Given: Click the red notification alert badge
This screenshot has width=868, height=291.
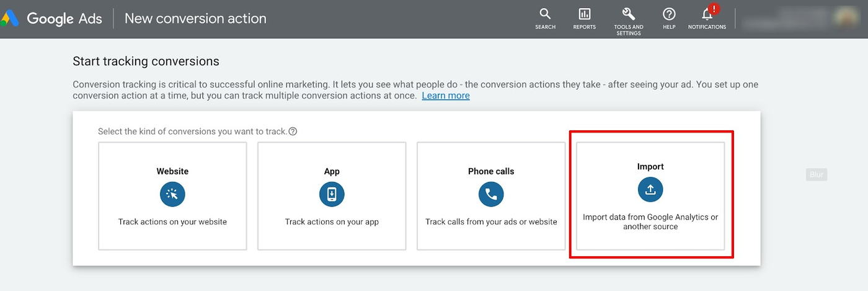Looking at the screenshot, I should coord(714,9).
